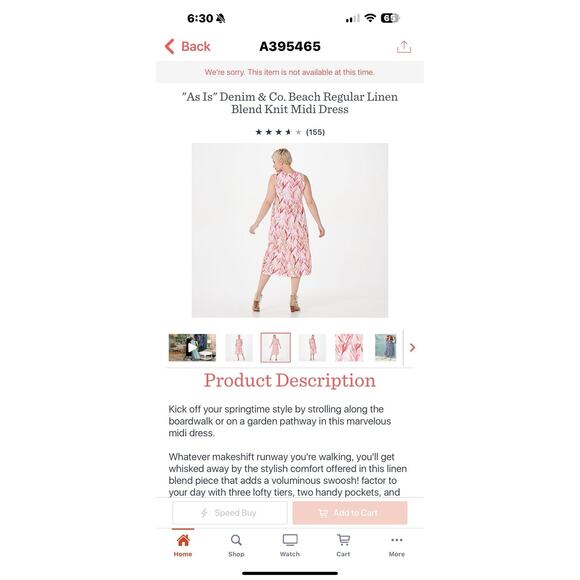Select the front view dress thumbnail
This screenshot has height=580, width=580.
tap(239, 347)
